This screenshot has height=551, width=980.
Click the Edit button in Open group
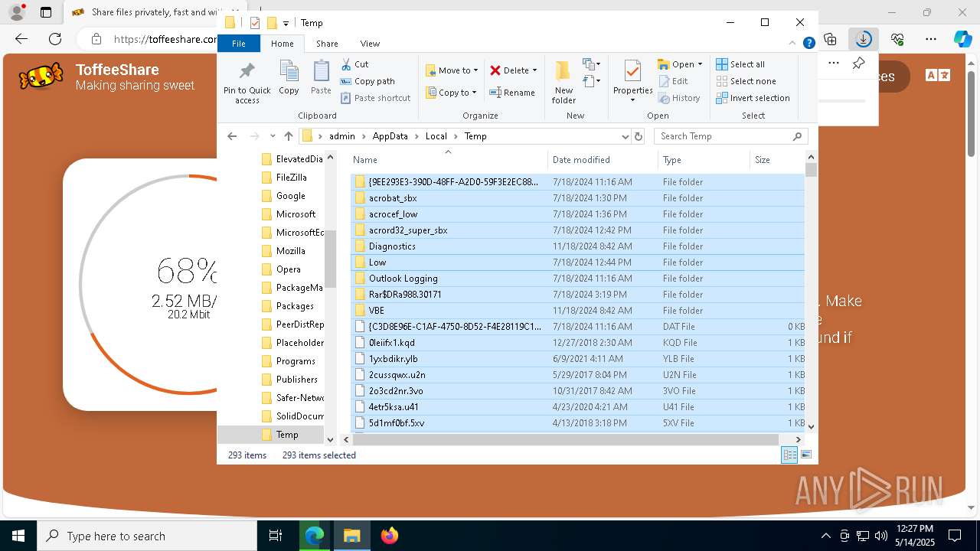pyautogui.click(x=673, y=81)
